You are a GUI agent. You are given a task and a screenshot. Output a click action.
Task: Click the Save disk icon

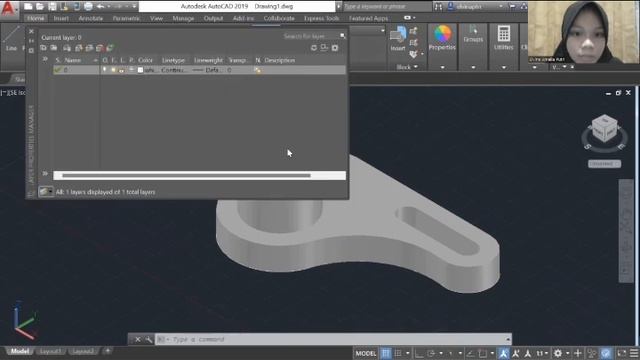coord(52,7)
